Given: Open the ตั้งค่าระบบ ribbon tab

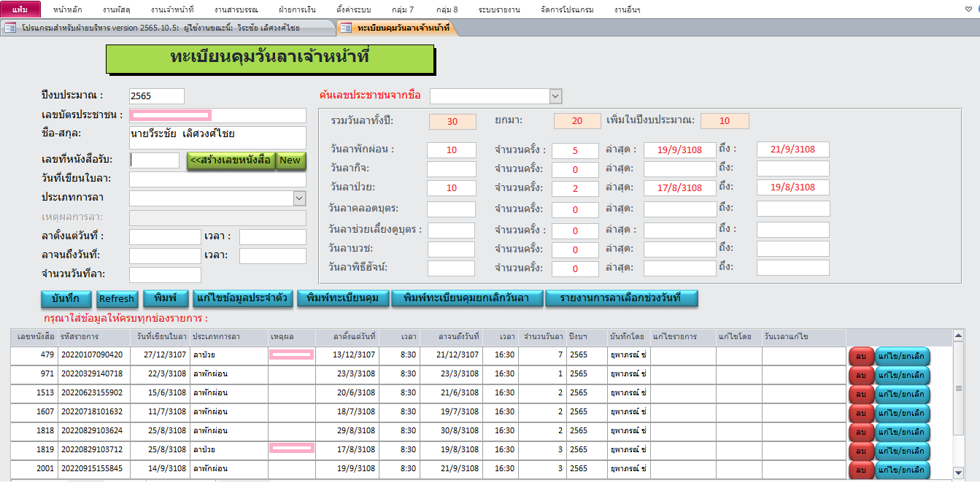Looking at the screenshot, I should (x=353, y=9).
